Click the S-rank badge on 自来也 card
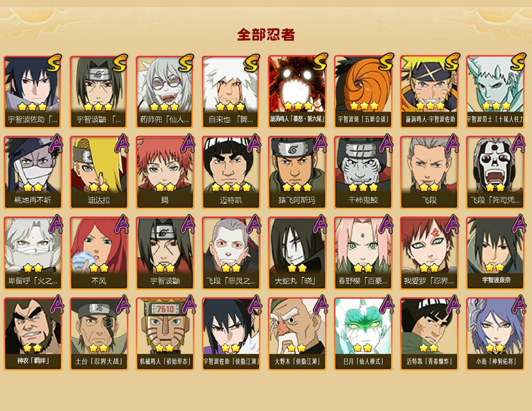This screenshot has height=411, width=532. (252, 63)
